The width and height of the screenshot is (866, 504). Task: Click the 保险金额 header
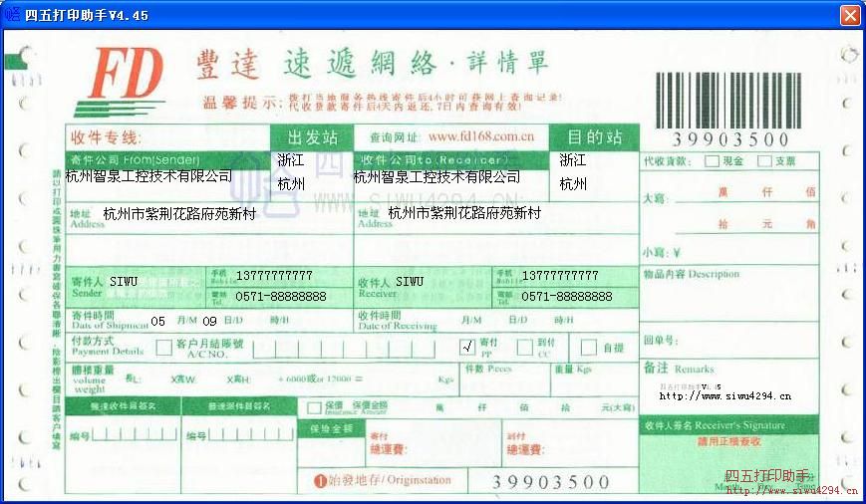point(331,428)
